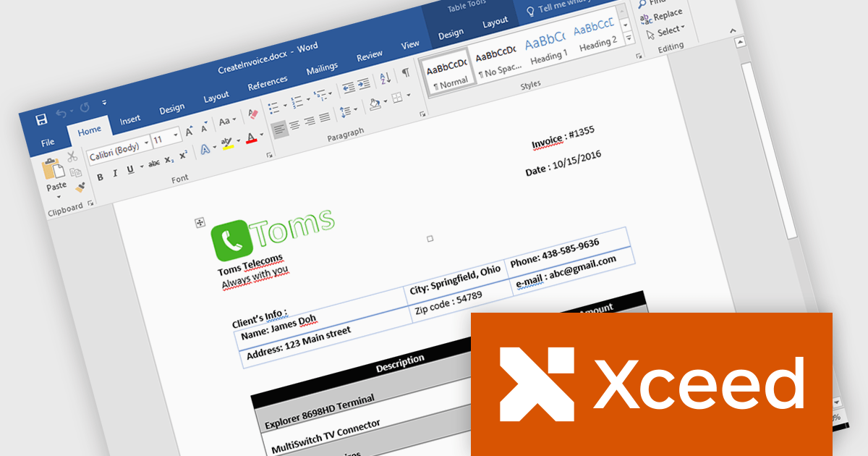Open the Clipboard pane launcher

tap(90, 205)
